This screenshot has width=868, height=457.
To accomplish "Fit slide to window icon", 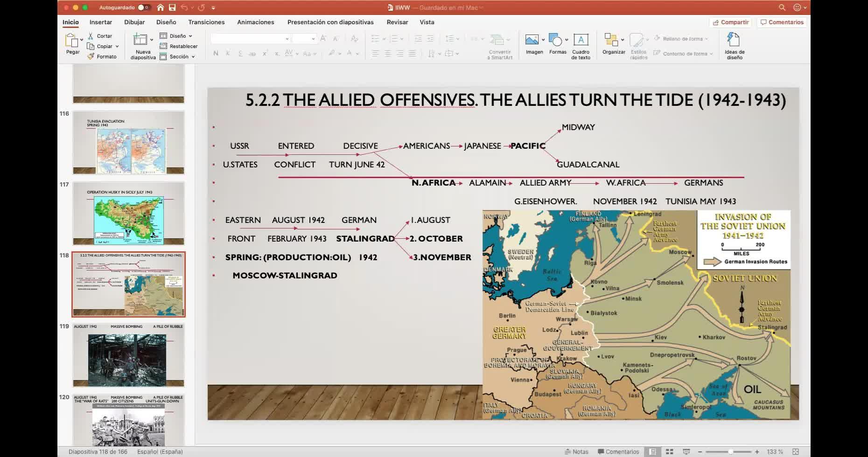I will pos(796,451).
